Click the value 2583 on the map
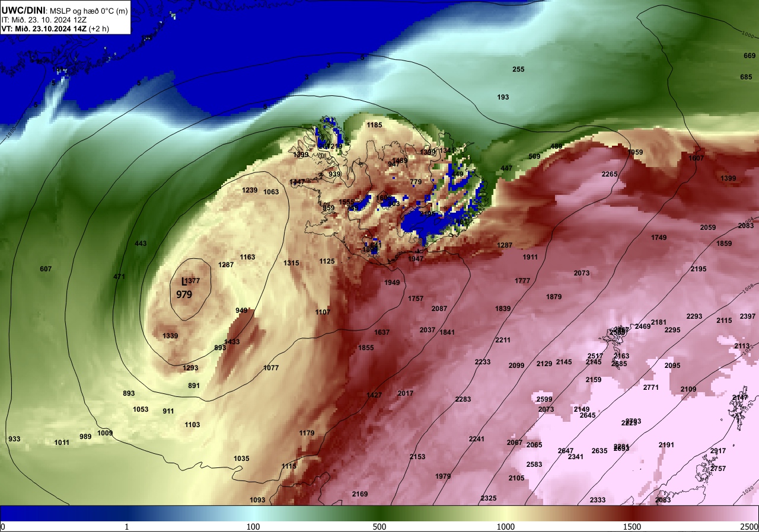759x532 pixels. coord(534,464)
